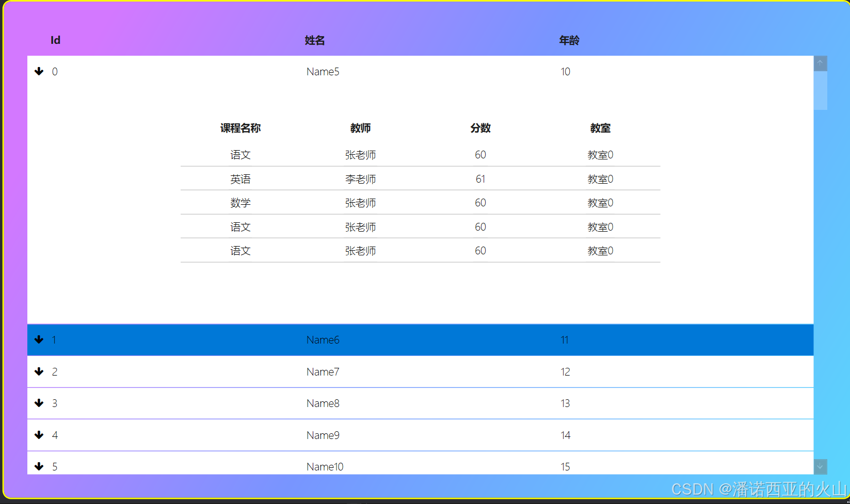The width and height of the screenshot is (850, 504).
Task: Click the 英语 course cell
Action: point(240,179)
